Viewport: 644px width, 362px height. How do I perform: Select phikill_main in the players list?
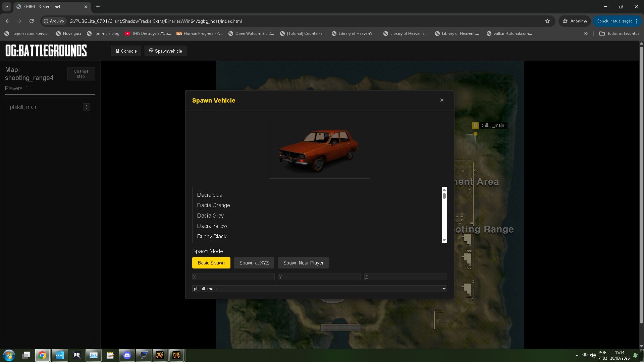(24, 107)
